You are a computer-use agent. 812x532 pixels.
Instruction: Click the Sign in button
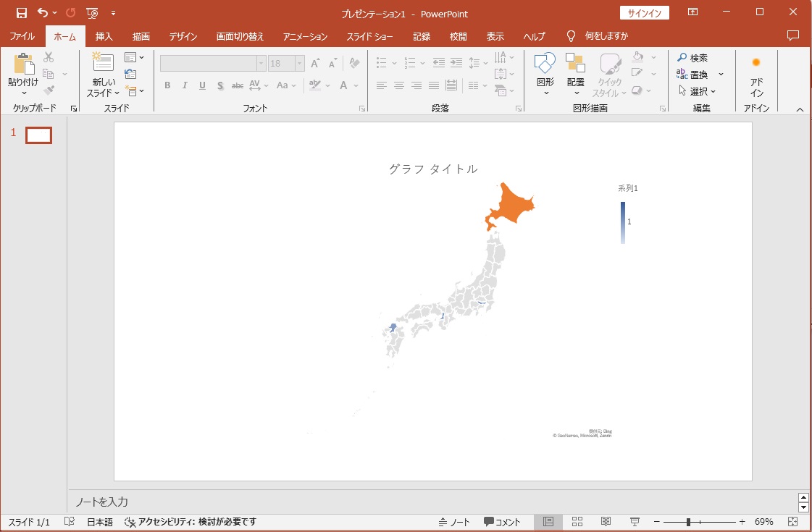pyautogui.click(x=644, y=12)
